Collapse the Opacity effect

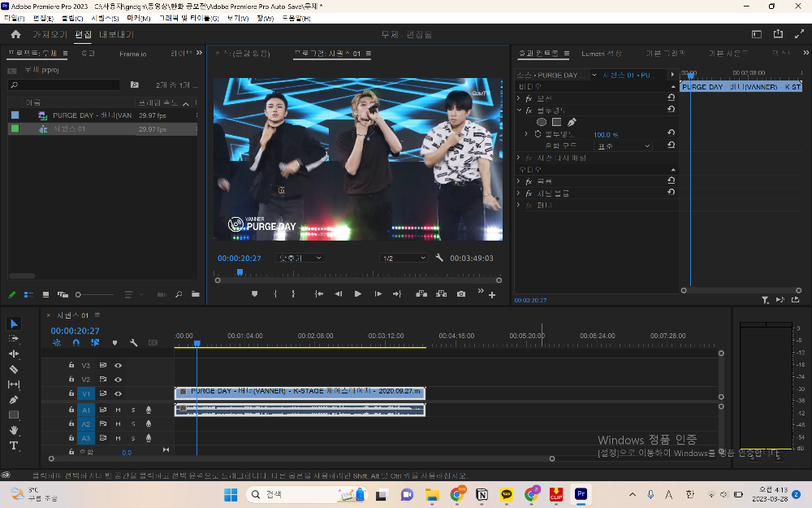518,110
